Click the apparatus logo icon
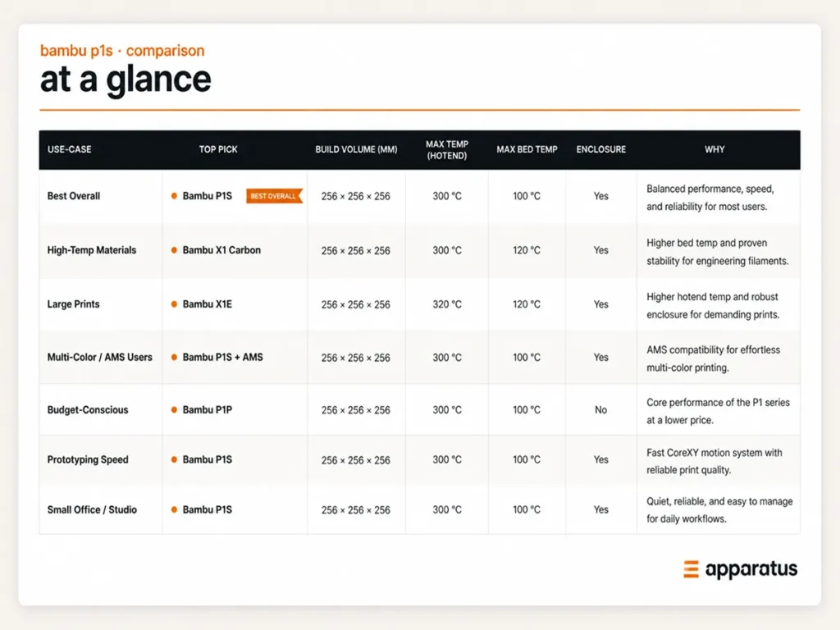Viewport: 840px width, 630px height. 691,569
